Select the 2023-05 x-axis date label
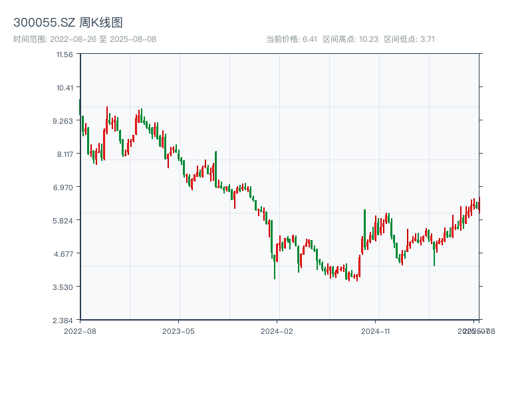The width and height of the screenshot is (532, 399). pyautogui.click(x=178, y=331)
